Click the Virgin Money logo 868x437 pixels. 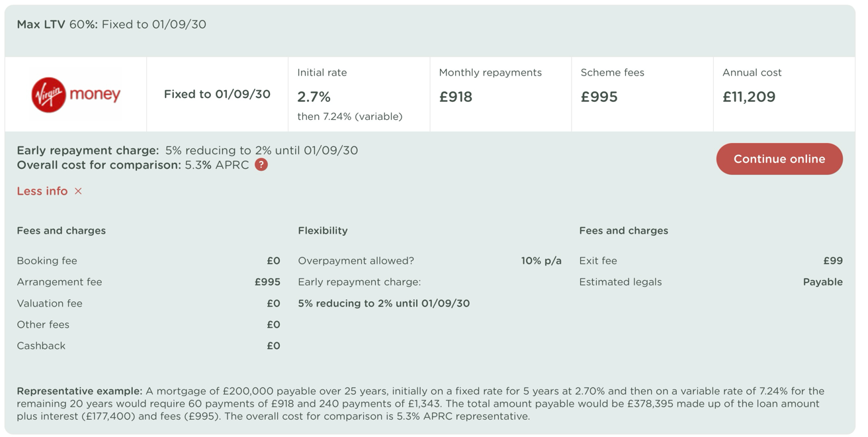pyautogui.click(x=76, y=95)
